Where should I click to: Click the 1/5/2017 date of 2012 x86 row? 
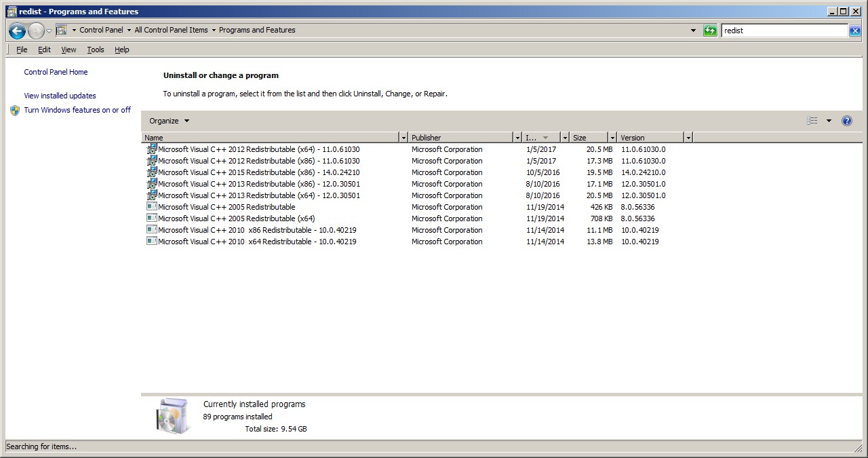coord(541,161)
